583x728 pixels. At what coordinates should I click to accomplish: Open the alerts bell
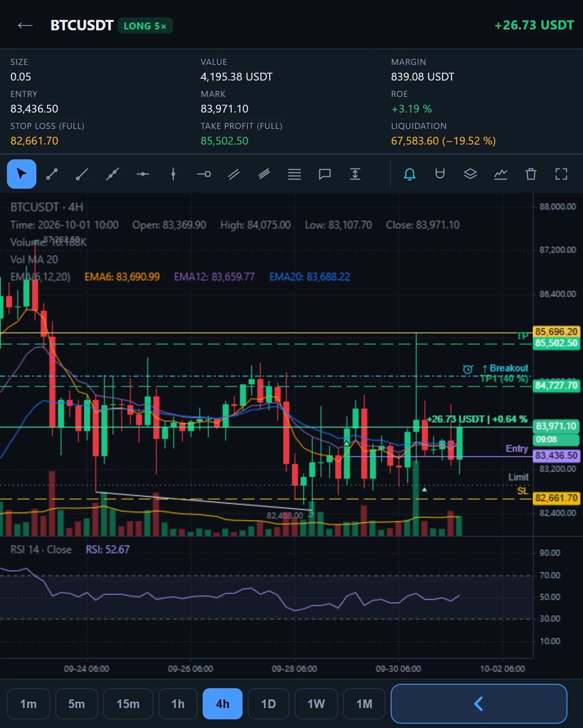coord(410,174)
